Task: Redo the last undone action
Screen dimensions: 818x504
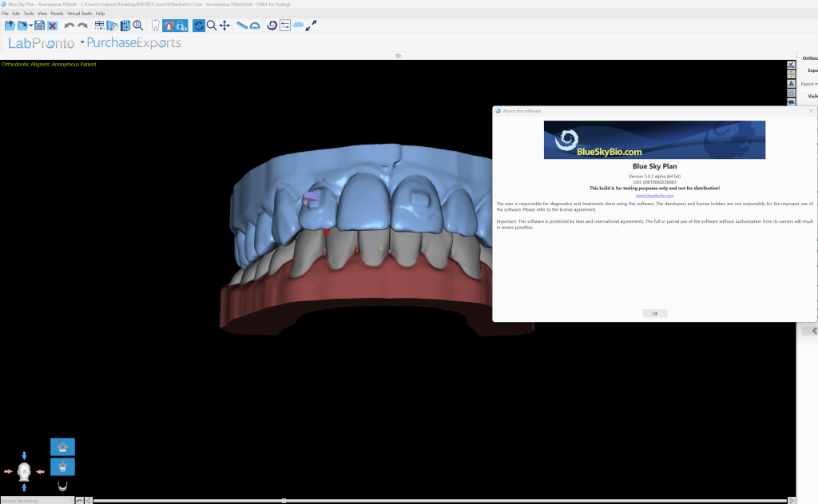Action: point(82,26)
